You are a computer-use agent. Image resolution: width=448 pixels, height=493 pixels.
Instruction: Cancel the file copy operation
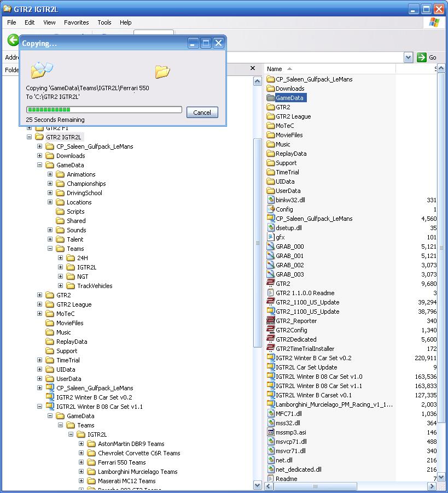(202, 113)
